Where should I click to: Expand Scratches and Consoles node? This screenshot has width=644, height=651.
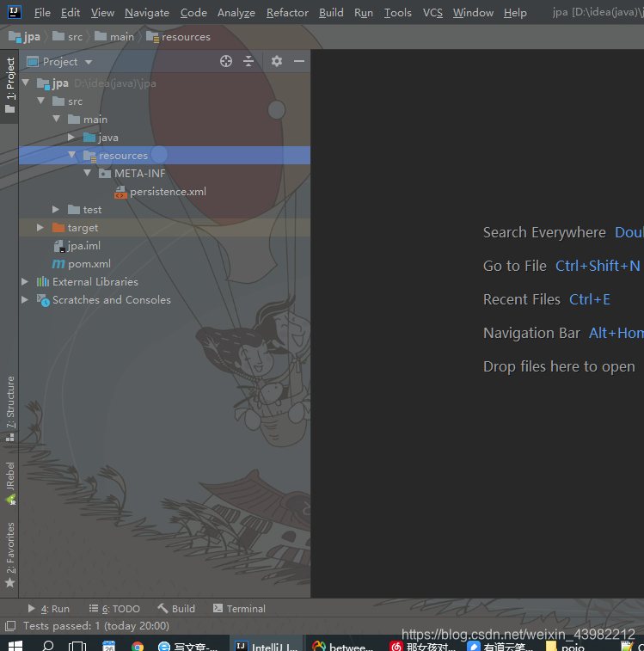click(25, 300)
